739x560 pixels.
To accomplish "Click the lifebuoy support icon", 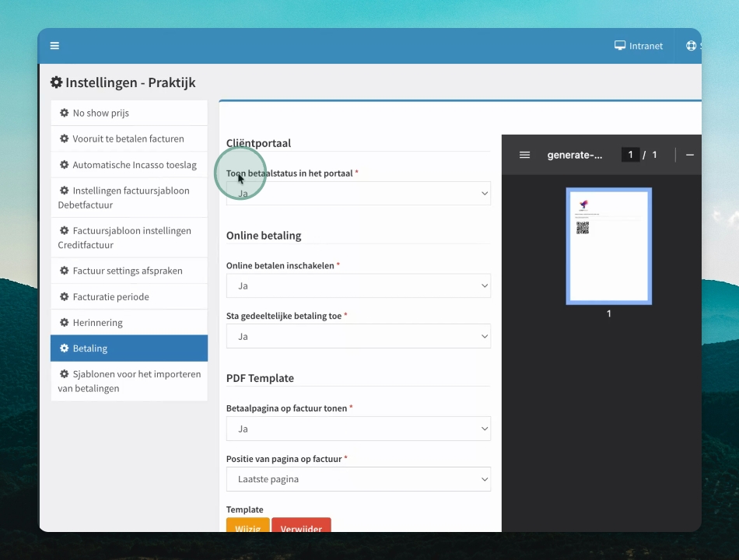I will coord(691,46).
